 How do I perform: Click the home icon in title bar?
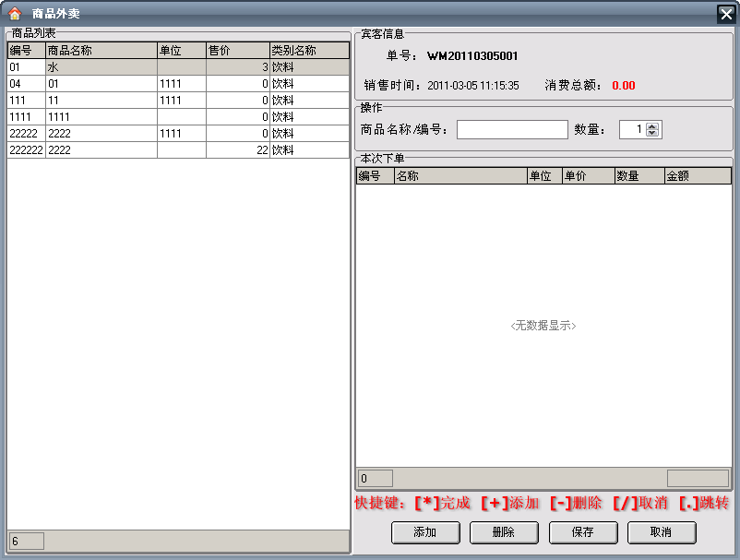coord(15,13)
